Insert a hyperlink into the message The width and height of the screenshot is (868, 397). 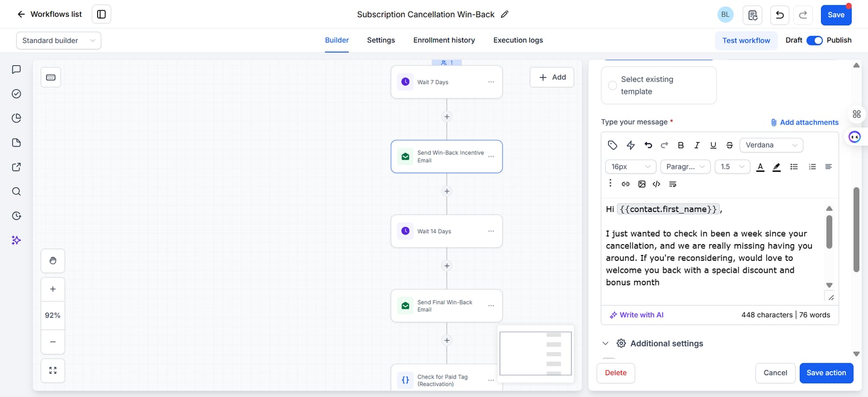pos(626,184)
